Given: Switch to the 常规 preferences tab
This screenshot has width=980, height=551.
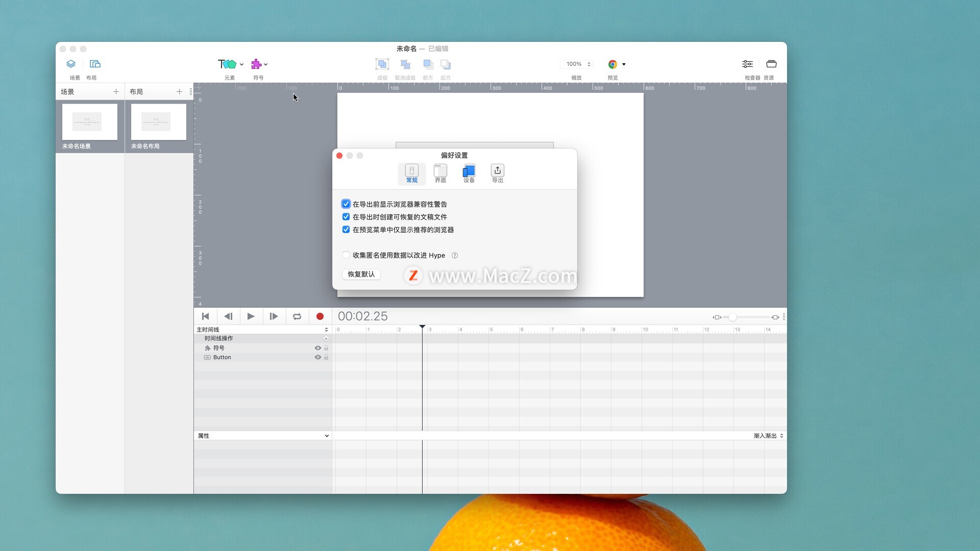Looking at the screenshot, I should [x=412, y=174].
